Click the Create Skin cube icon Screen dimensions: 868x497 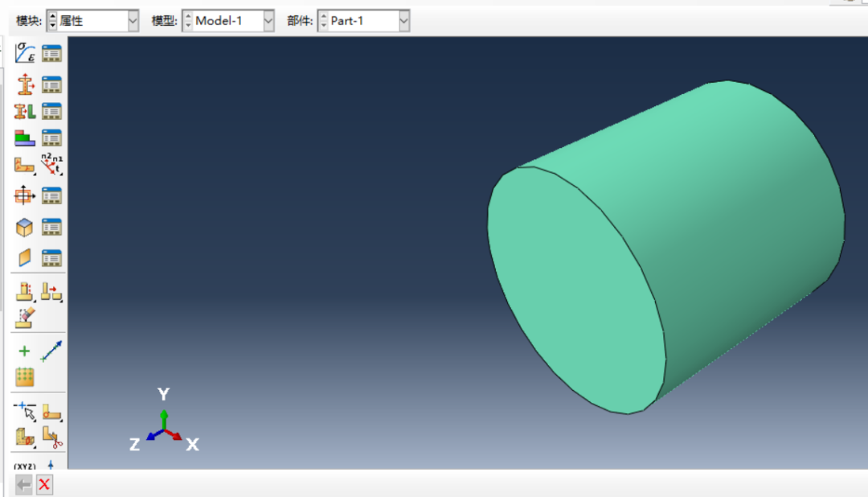(x=25, y=228)
